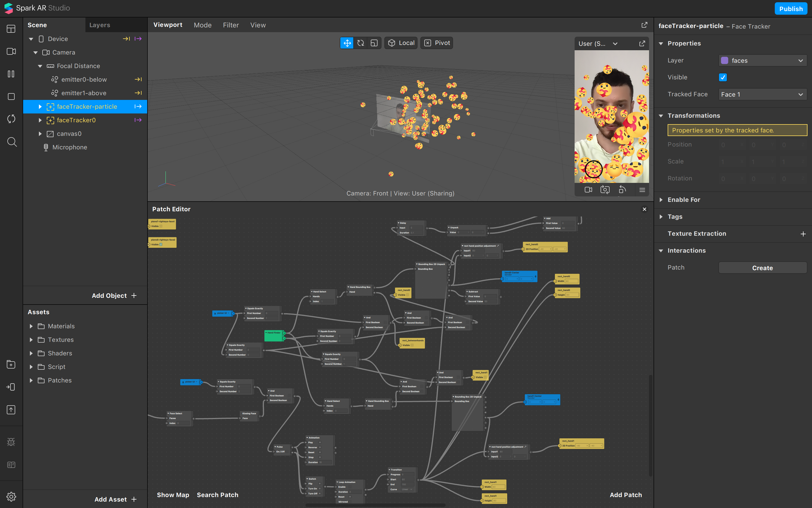Click the simulator video camera icon
812x508 pixels.
coord(588,190)
